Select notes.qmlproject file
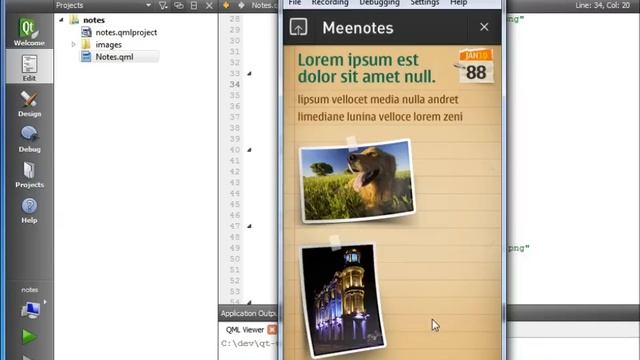 click(126, 32)
